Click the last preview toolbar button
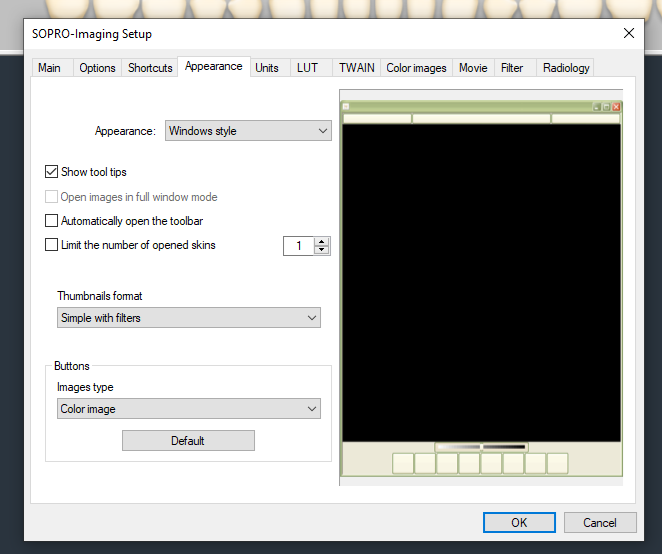The width and height of the screenshot is (662, 554). tap(557, 464)
